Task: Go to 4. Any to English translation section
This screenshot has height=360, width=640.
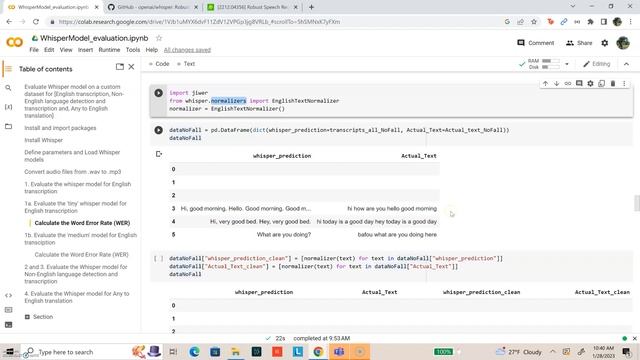Action: coord(77,297)
